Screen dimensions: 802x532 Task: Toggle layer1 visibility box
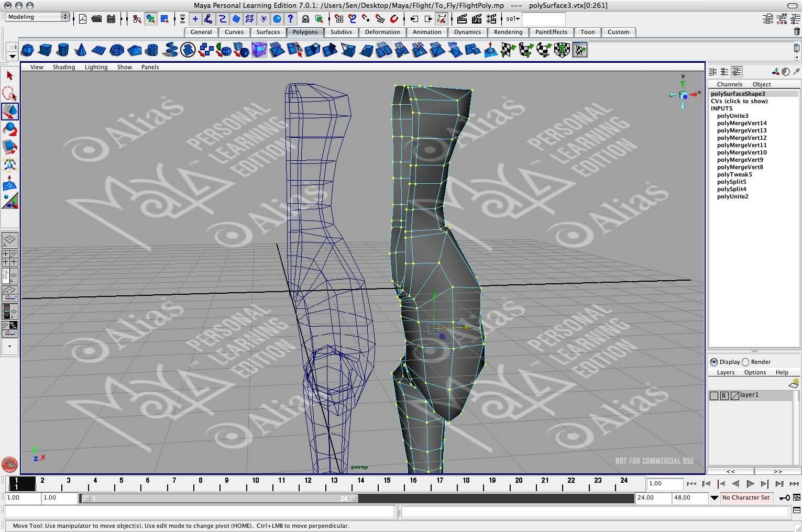(713, 395)
